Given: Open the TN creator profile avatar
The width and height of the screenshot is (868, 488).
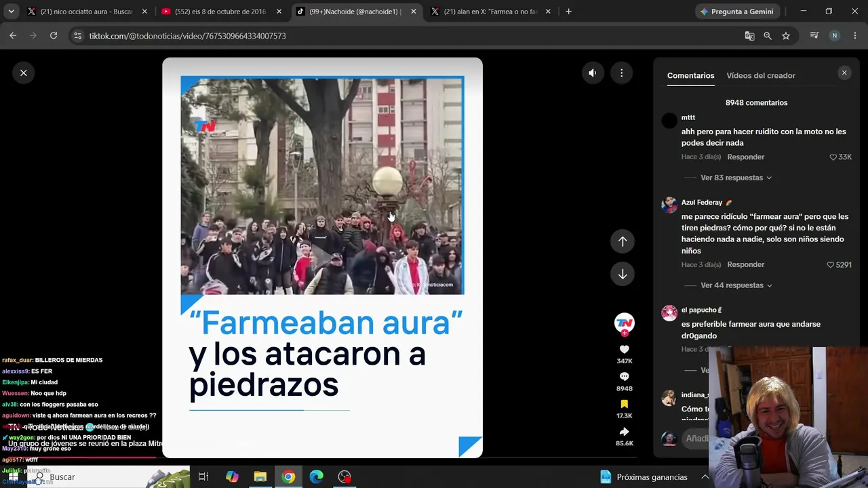Looking at the screenshot, I should click(x=624, y=322).
